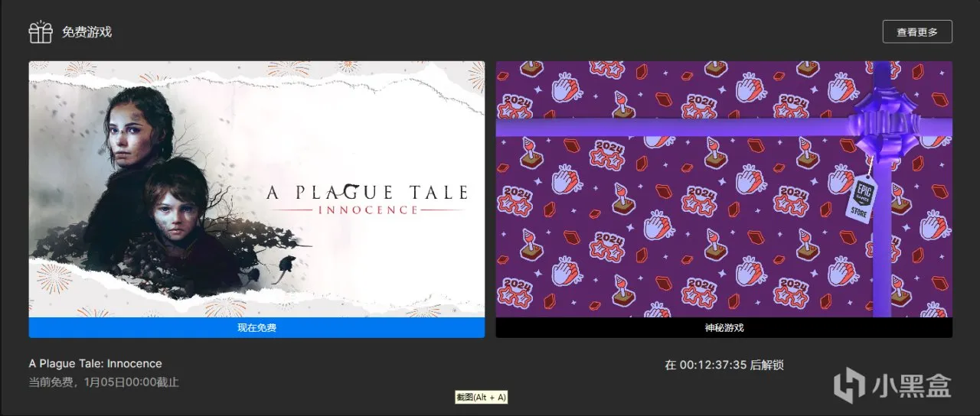The height and width of the screenshot is (416, 980).
Task: Click the black 神秘游戏 banner
Action: click(724, 328)
